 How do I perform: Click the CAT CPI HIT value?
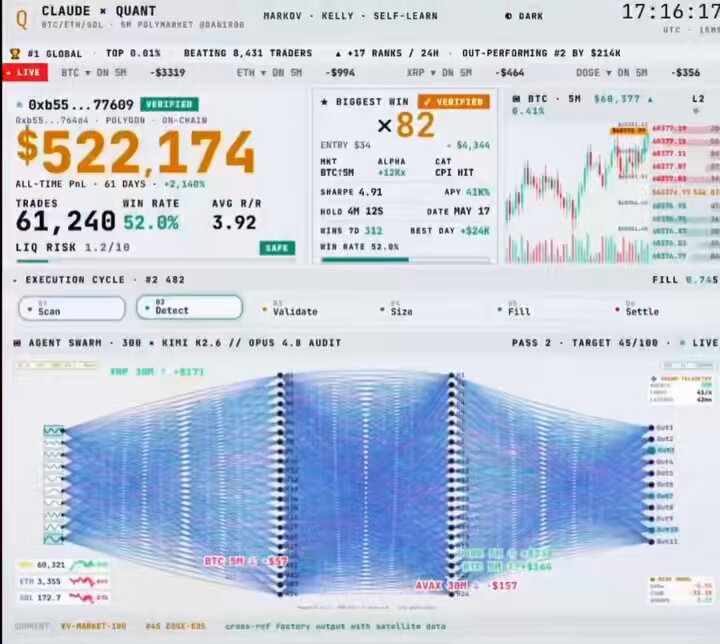[x=454, y=173]
